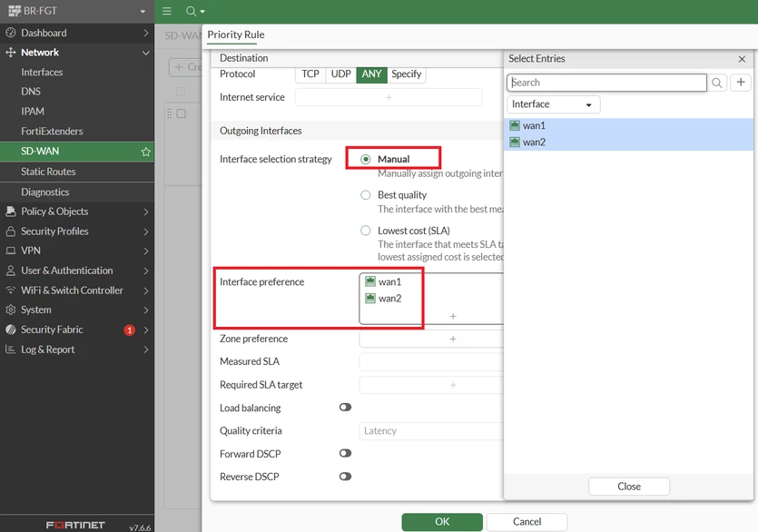Click the Cancel button

[x=527, y=522]
